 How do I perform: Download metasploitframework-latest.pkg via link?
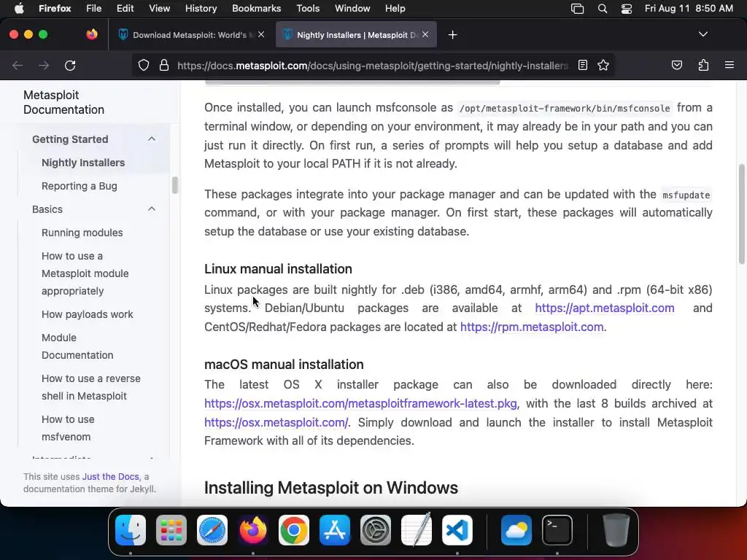click(x=360, y=403)
